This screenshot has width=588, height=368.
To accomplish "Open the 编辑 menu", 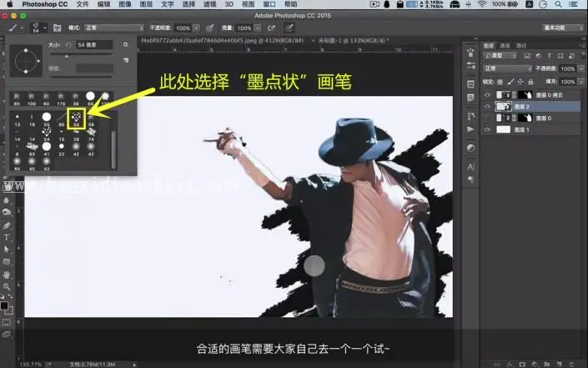I will pyautogui.click(x=104, y=4).
